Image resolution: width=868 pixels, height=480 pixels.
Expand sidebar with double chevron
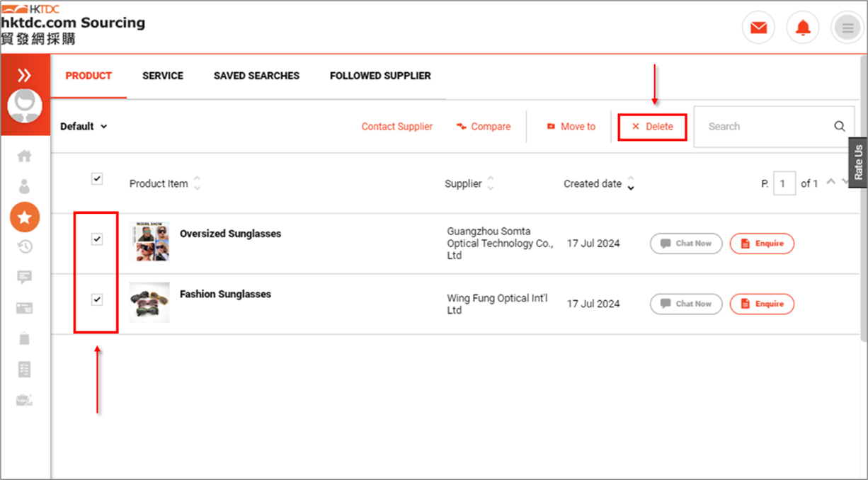click(x=25, y=75)
